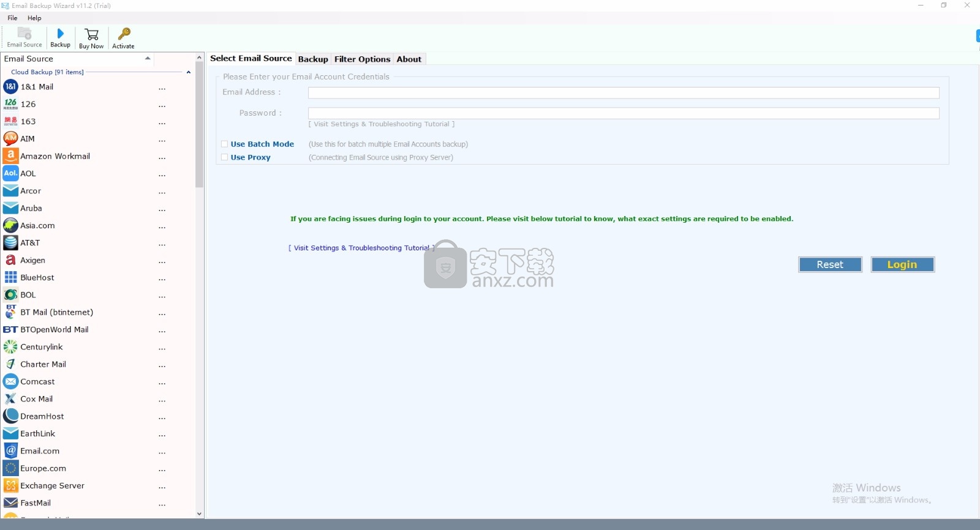Screen dimensions: 980x530
Task: Click the source list scrollbar thumb
Action: click(x=199, y=125)
